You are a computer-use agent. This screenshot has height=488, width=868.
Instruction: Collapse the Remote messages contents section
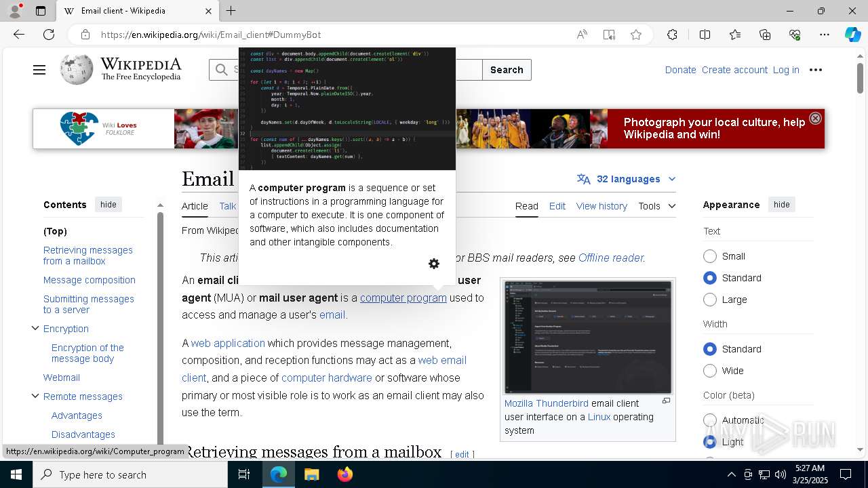[35, 396]
